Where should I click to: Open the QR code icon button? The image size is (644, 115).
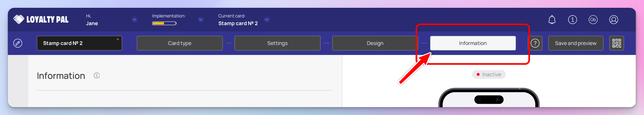point(616,43)
